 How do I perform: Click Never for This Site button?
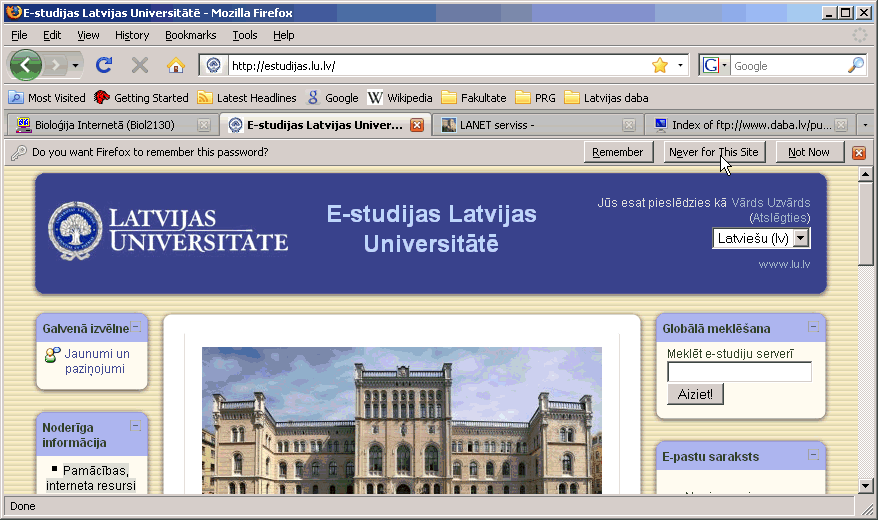pos(714,152)
